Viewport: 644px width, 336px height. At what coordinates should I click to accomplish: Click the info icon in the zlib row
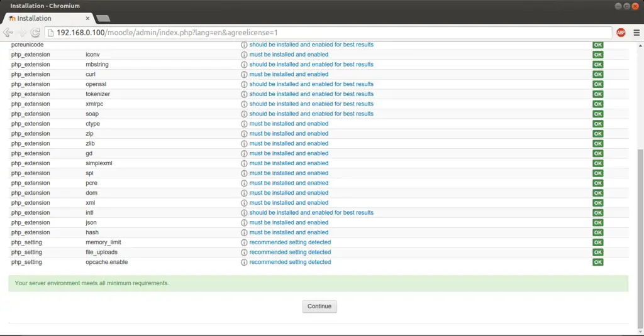click(x=244, y=144)
